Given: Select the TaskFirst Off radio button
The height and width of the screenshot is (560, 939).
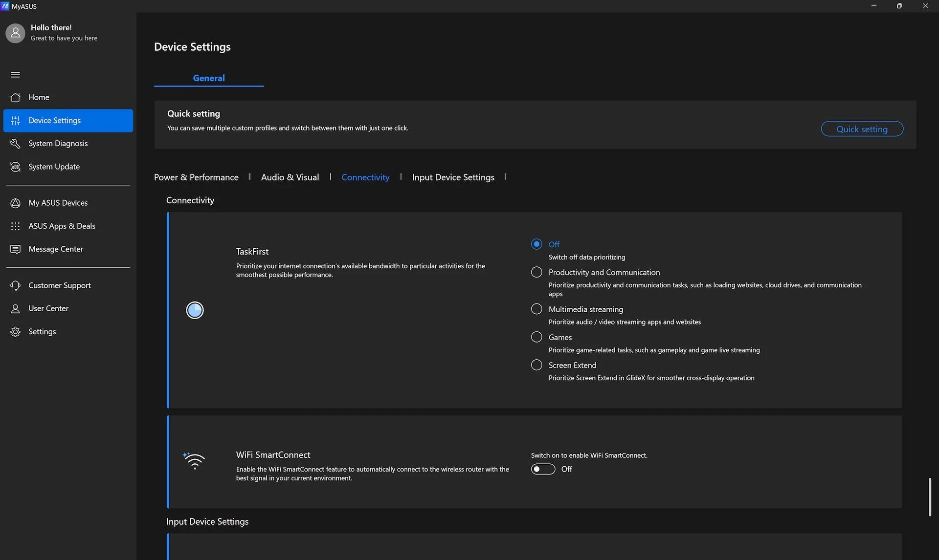Looking at the screenshot, I should tap(537, 244).
